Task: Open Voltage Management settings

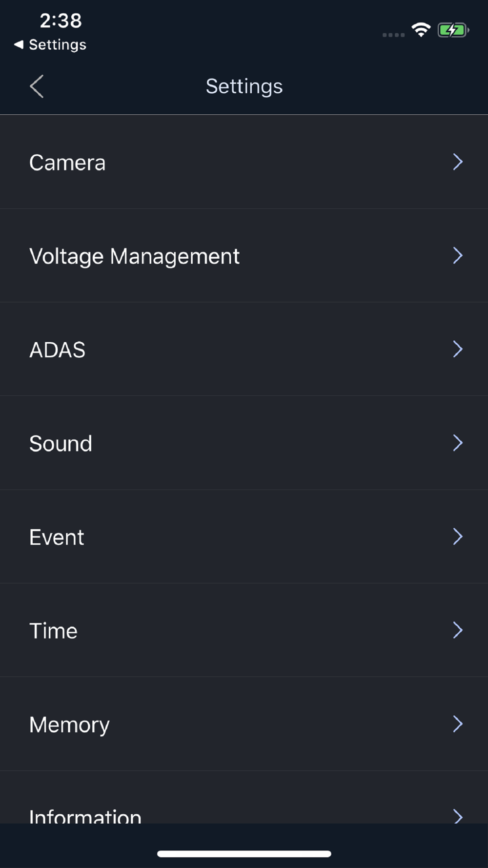Action: pos(134,256)
